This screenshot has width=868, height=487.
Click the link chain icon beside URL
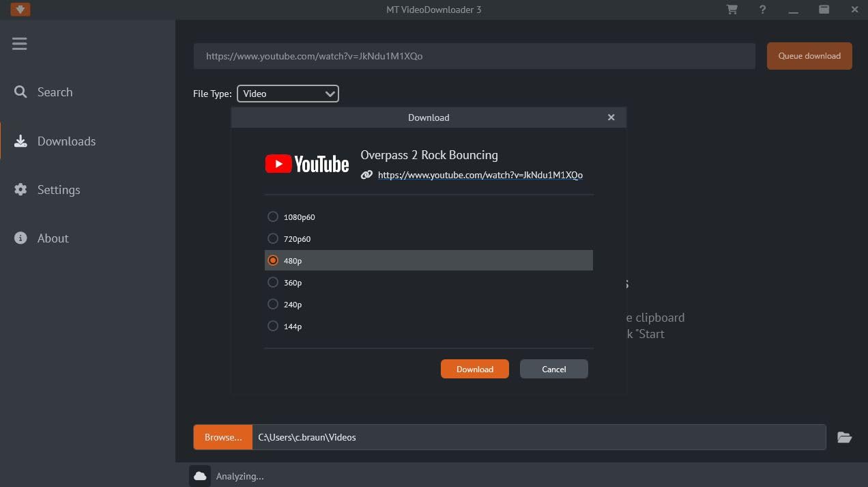coord(367,175)
